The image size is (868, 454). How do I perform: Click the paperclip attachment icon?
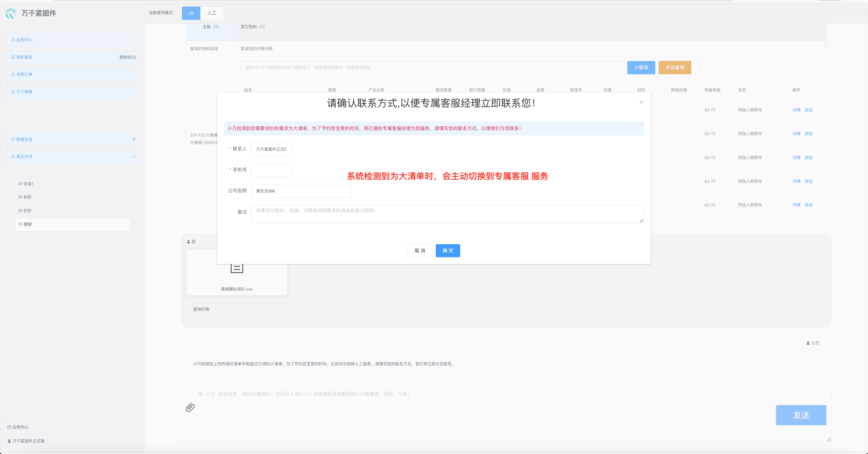point(190,408)
